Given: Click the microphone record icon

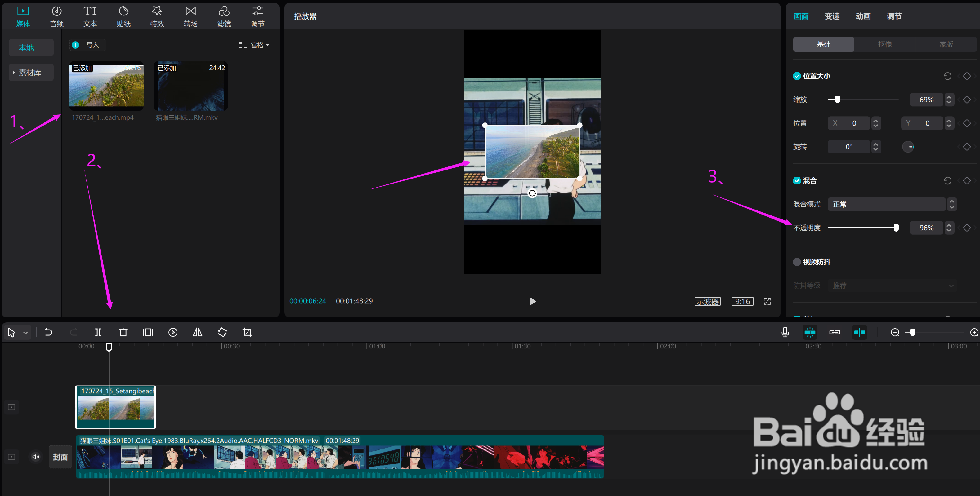Looking at the screenshot, I should coord(785,332).
